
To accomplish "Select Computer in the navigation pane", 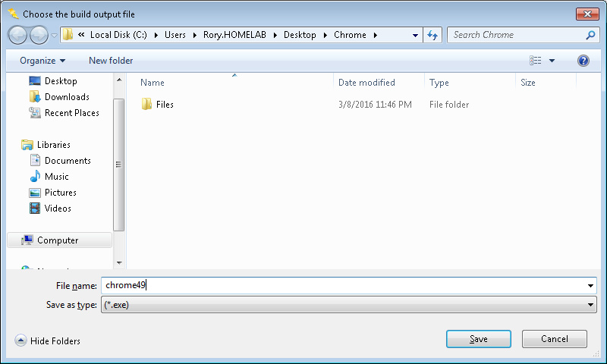I will tap(60, 240).
